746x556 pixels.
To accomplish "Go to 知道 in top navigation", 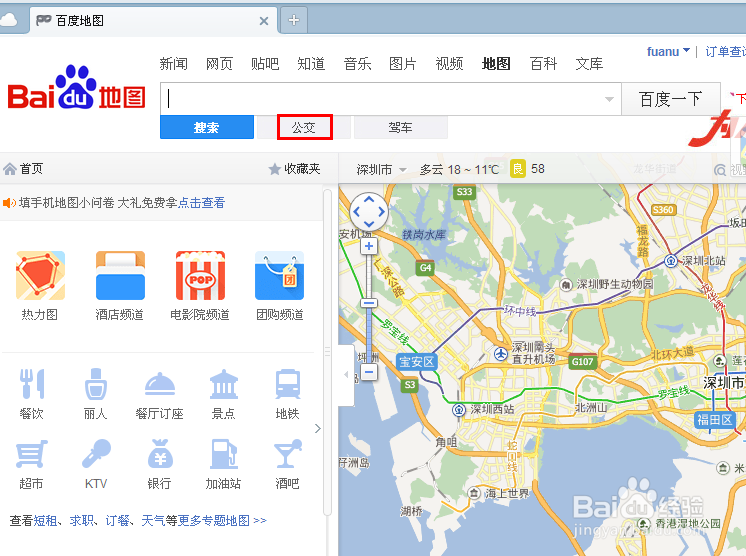I will point(311,64).
